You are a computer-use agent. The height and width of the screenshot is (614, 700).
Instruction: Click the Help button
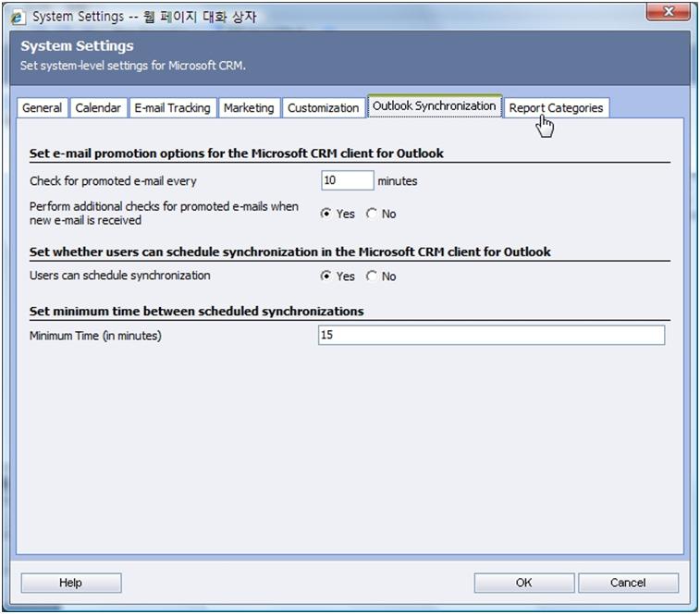tap(71, 583)
